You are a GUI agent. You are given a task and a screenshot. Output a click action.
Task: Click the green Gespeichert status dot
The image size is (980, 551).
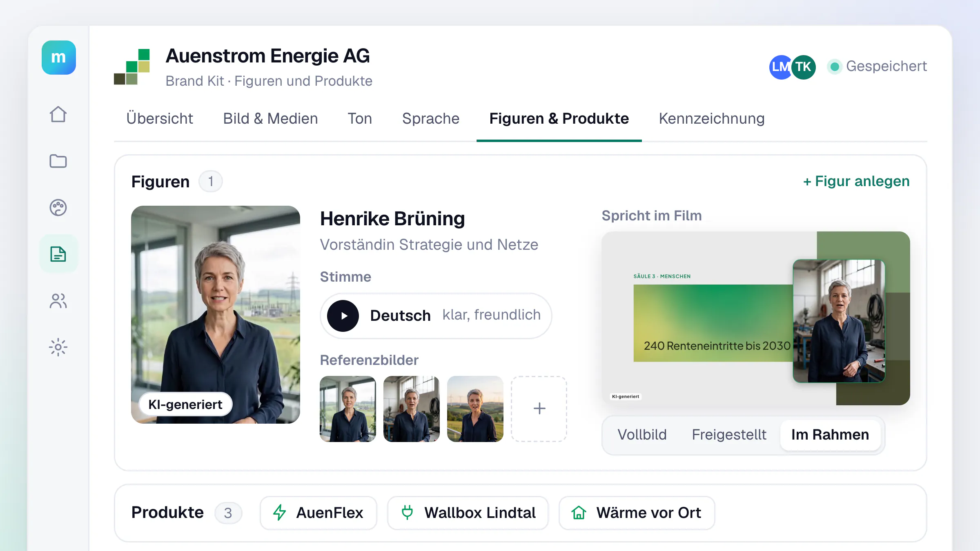[x=835, y=67]
